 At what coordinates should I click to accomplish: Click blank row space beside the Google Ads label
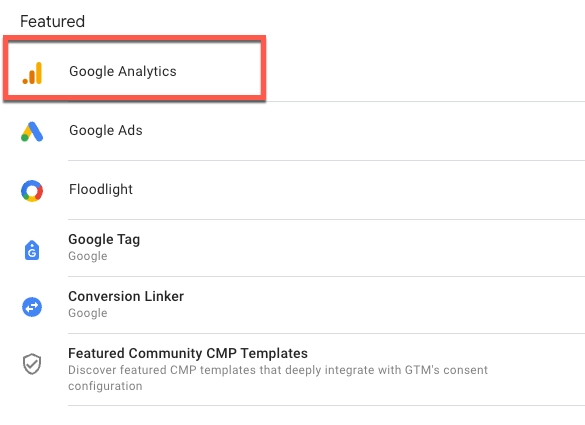click(x=362, y=131)
